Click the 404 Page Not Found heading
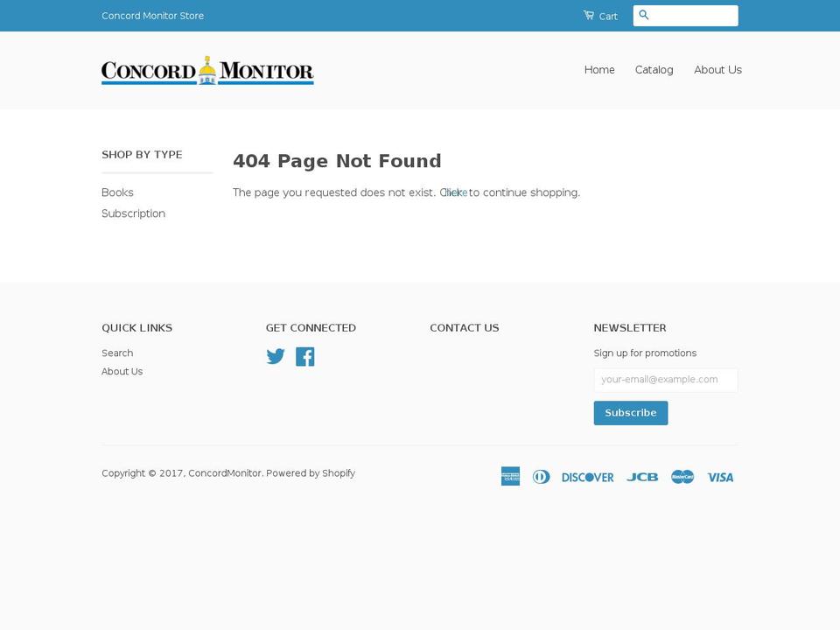This screenshot has width=840, height=630. tap(337, 161)
